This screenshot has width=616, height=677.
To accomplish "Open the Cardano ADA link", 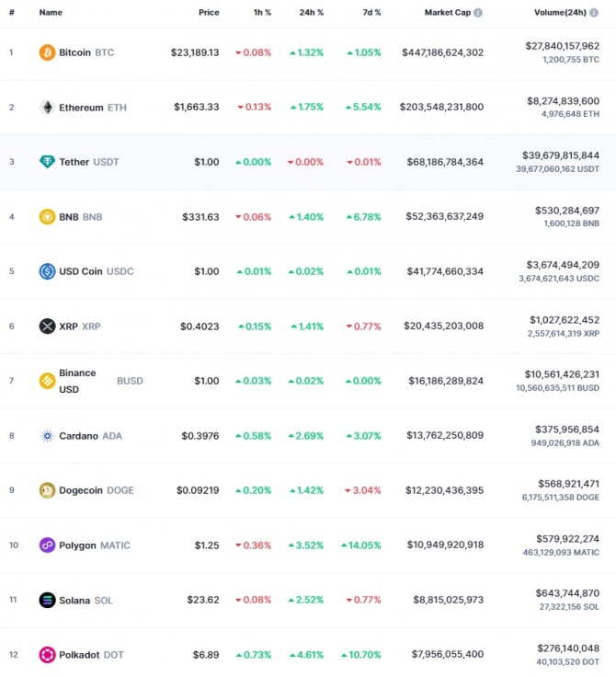I will [90, 436].
